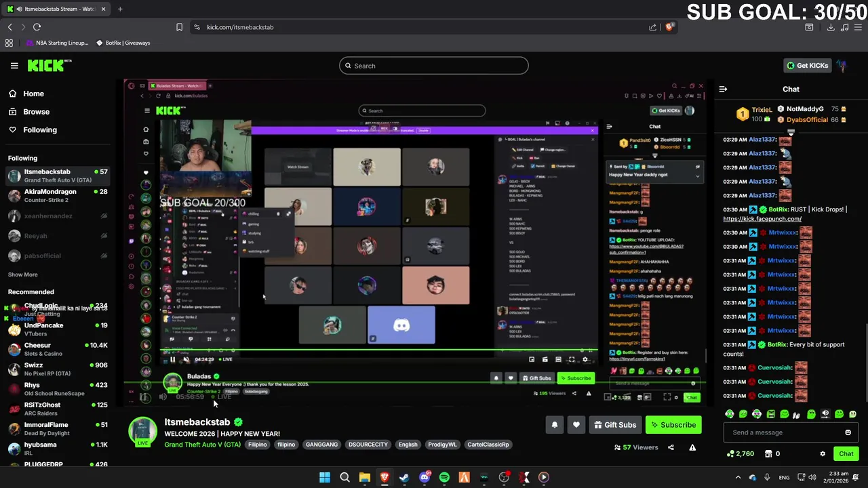This screenshot has width=868, height=488.
Task: Open the BotRix | Giveaways bookmark
Action: [x=123, y=43]
